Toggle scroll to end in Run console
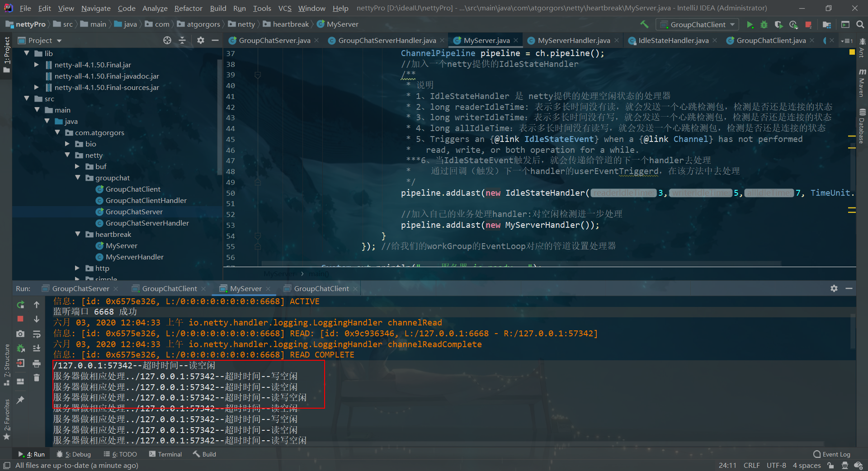Viewport: 868px width, 471px height. (x=37, y=349)
